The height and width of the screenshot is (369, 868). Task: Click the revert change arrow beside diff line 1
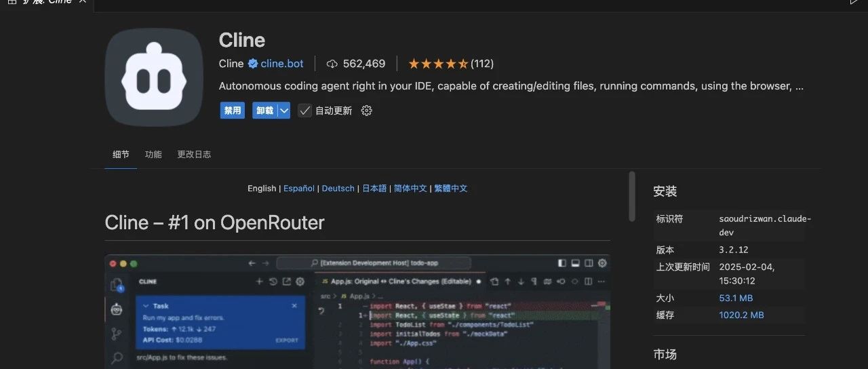pos(321,311)
